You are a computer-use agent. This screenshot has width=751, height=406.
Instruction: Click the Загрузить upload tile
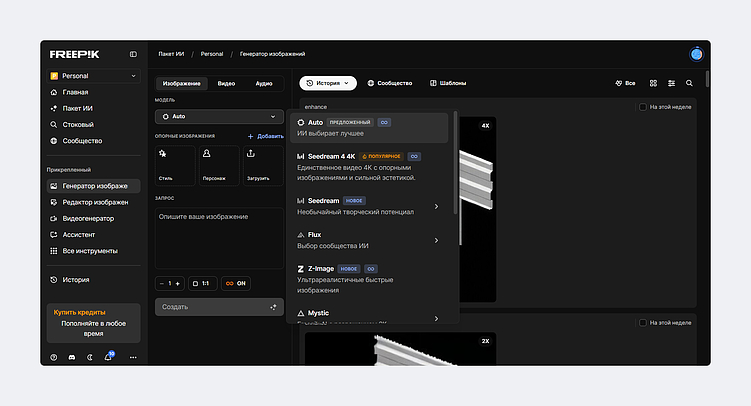[263, 166]
